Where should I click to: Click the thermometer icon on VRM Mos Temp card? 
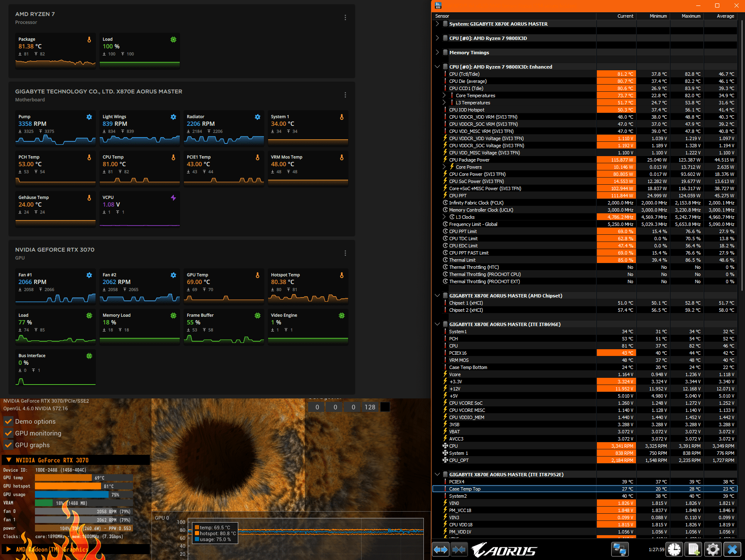pyautogui.click(x=342, y=157)
